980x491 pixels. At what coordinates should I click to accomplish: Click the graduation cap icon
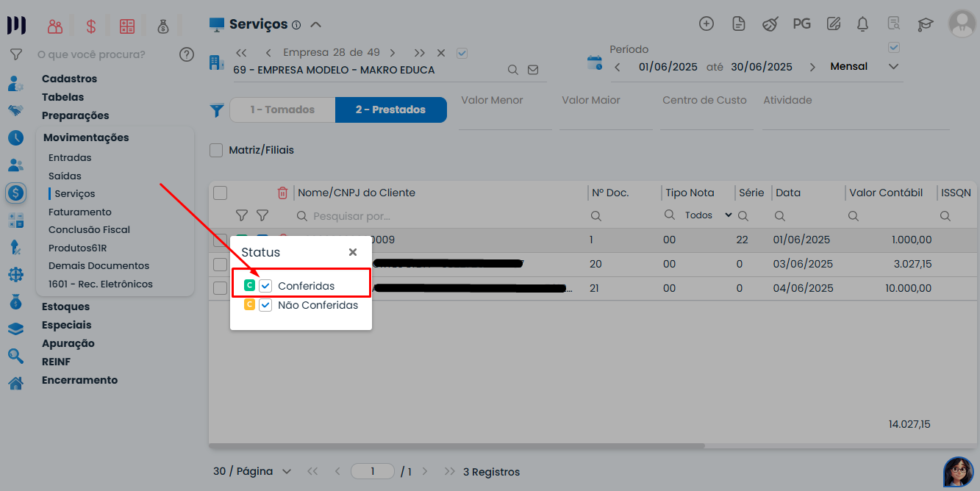point(925,24)
